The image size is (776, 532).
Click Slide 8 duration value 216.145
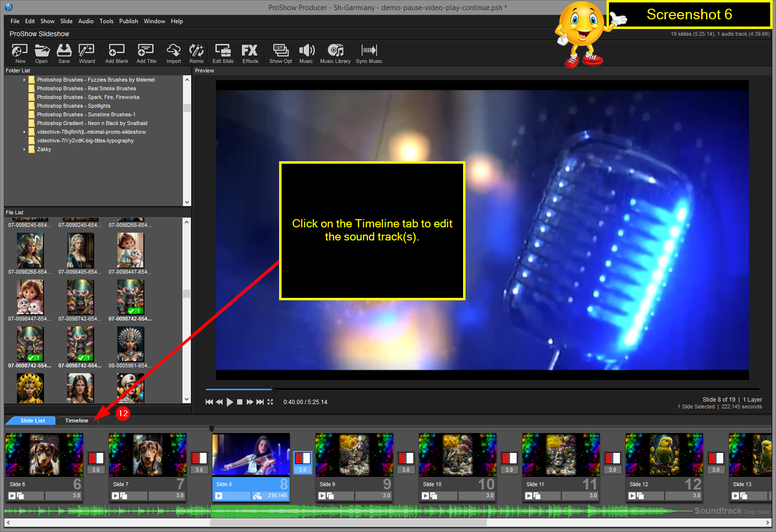point(270,496)
